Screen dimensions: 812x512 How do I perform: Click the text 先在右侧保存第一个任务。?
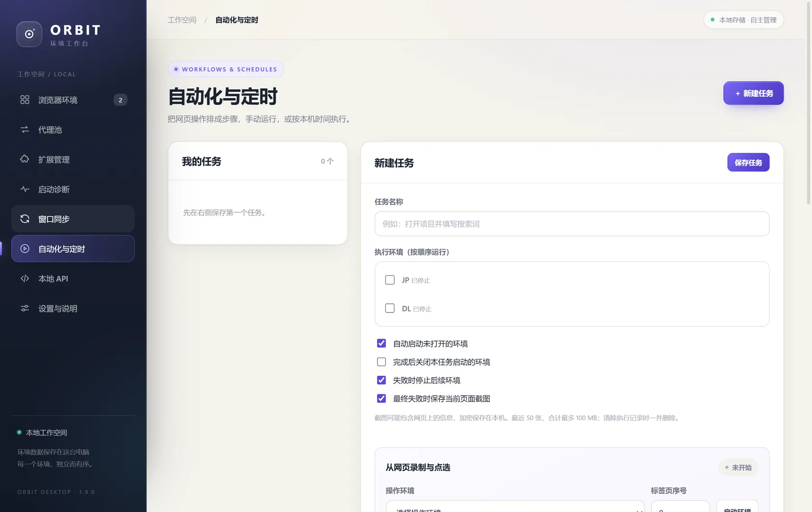225,213
